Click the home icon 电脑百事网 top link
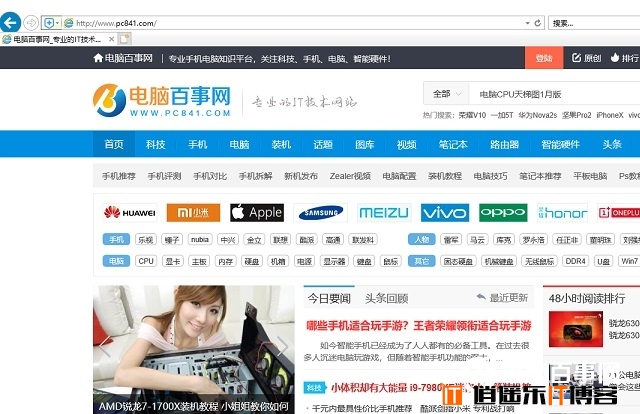Image resolution: width=640 pixels, height=414 pixels. click(x=123, y=58)
